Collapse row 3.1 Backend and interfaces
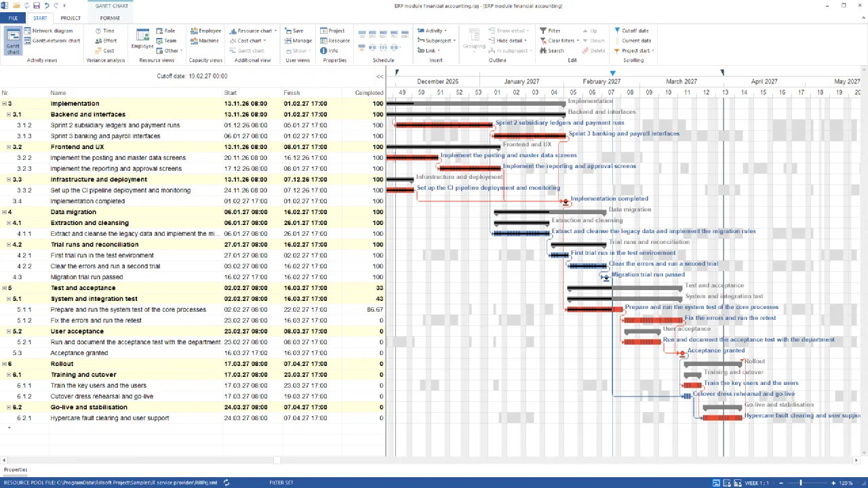The image size is (868, 488). pyautogui.click(x=9, y=115)
